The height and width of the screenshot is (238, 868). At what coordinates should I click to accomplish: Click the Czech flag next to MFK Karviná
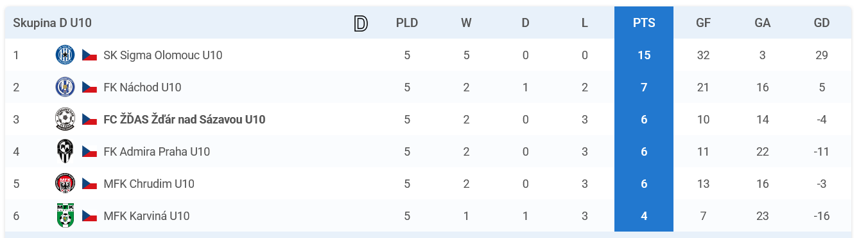[x=89, y=216]
